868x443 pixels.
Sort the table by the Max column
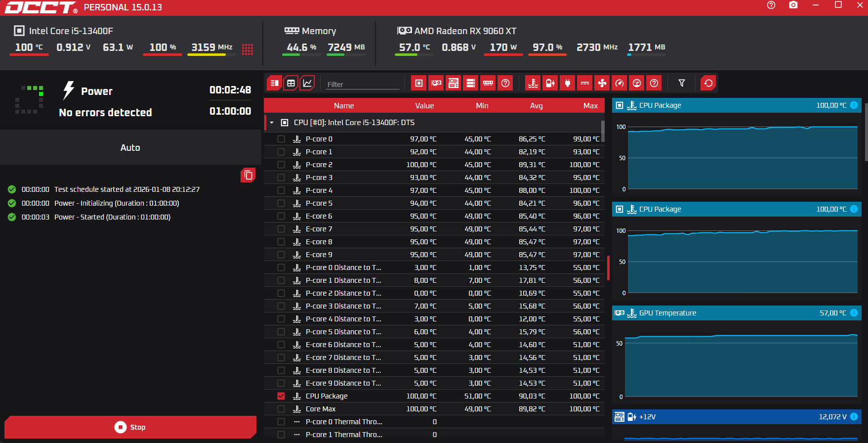pyautogui.click(x=590, y=106)
